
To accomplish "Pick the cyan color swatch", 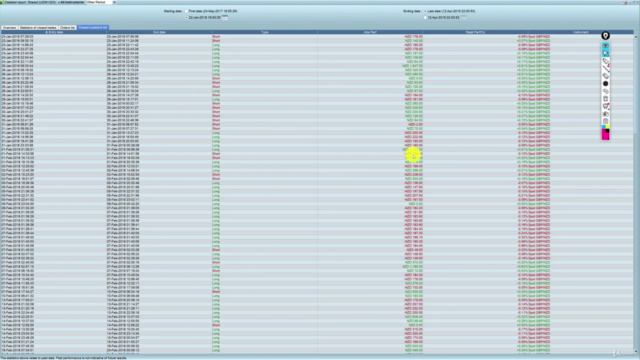I will 604,127.
